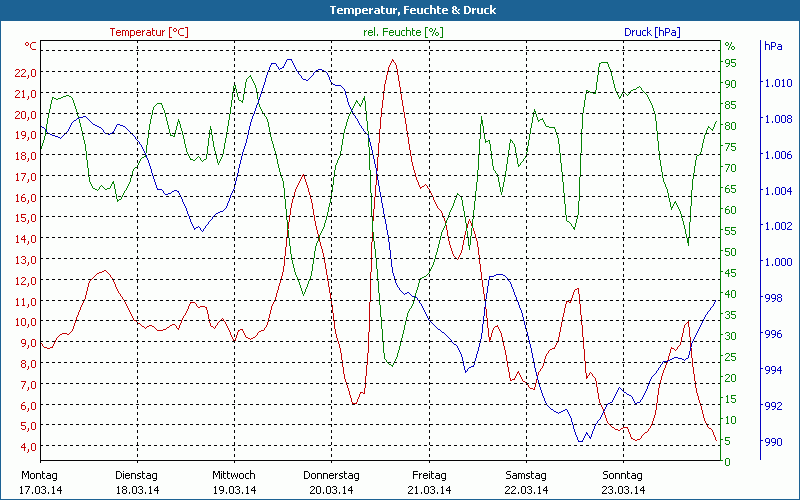Select the 'Montag' day label
This screenshot has height=500, width=800.
point(39,475)
